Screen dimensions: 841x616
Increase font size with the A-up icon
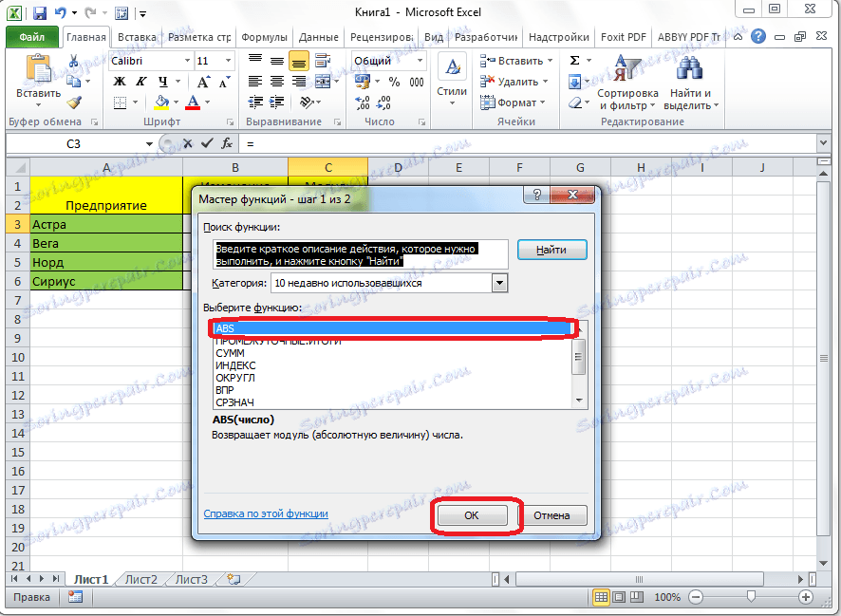click(203, 82)
